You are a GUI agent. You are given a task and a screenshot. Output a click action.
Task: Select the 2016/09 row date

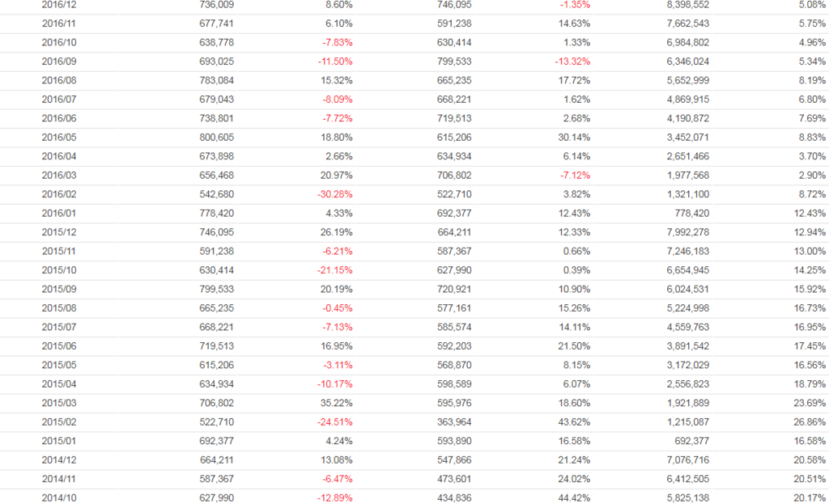click(x=59, y=61)
